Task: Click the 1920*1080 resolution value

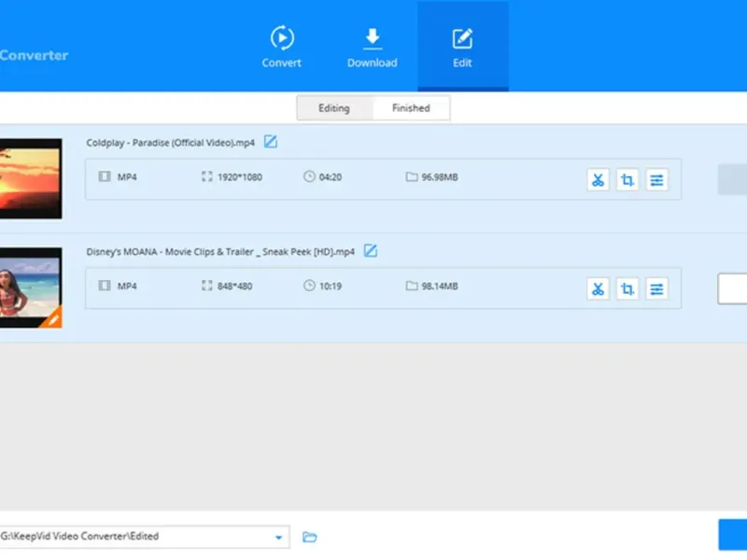Action: click(x=240, y=177)
